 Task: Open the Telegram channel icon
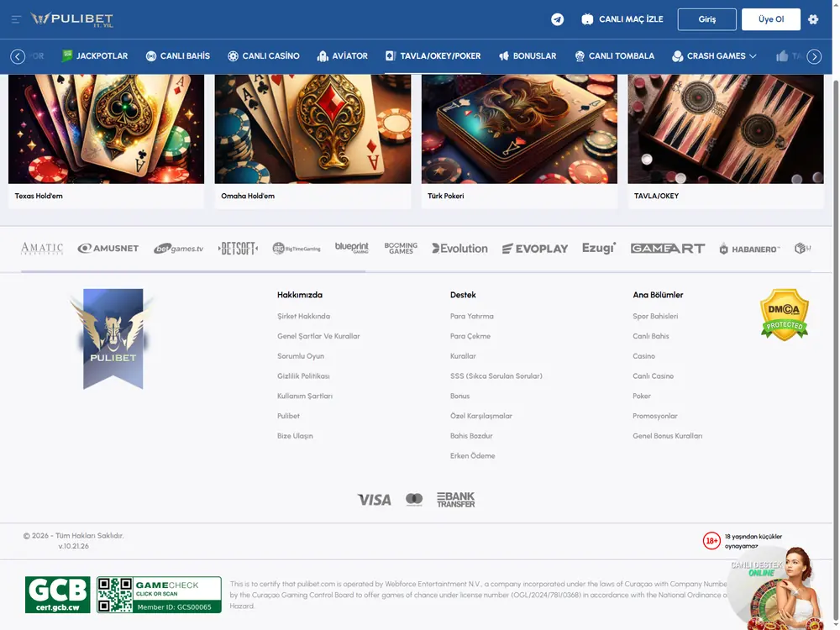coord(557,19)
